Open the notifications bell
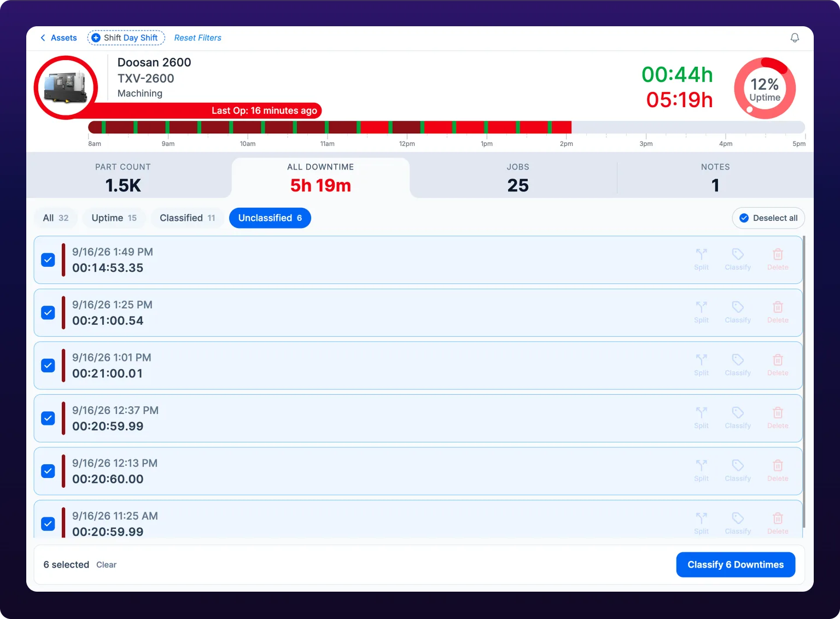This screenshot has height=619, width=840. point(795,38)
